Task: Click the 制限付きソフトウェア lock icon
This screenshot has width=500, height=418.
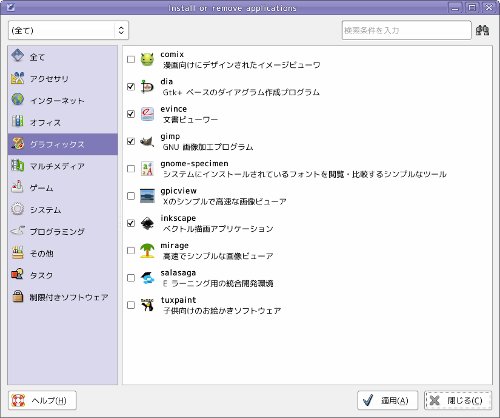Action: 17,296
